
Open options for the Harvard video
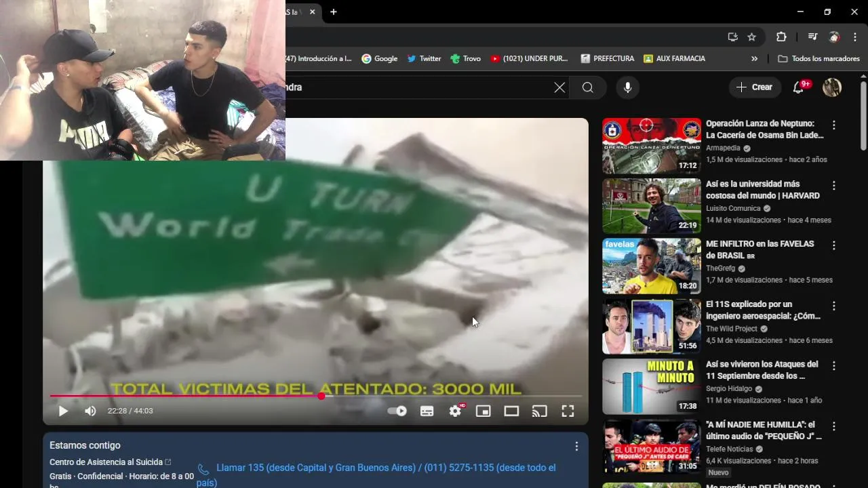(834, 185)
